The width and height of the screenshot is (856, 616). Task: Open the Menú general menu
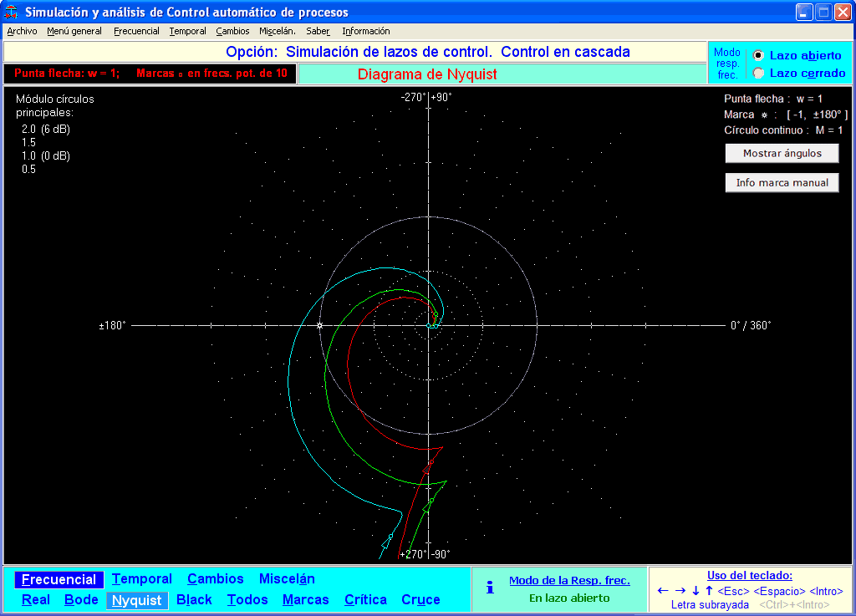coord(74,31)
